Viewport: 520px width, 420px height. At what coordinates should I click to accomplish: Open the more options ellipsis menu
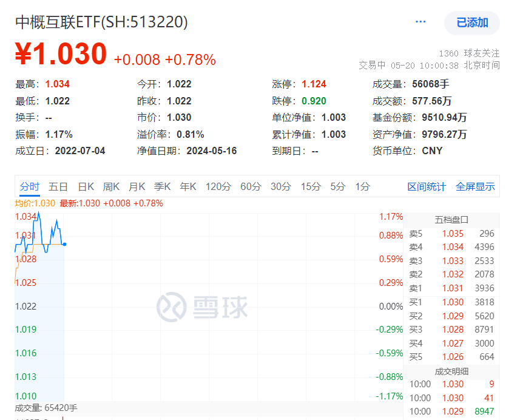coord(420,21)
